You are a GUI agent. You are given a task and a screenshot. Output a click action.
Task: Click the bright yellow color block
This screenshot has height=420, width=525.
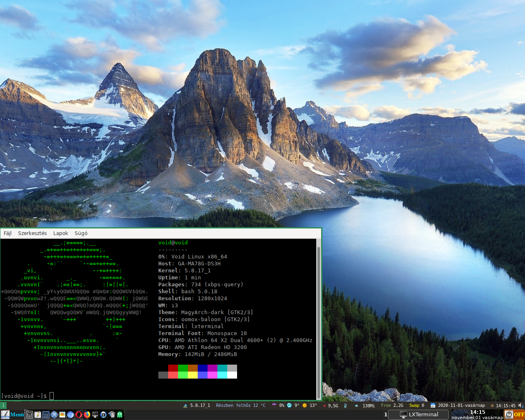click(193, 375)
